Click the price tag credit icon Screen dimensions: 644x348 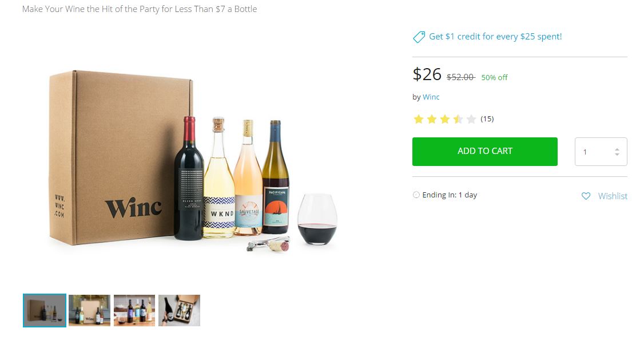pyautogui.click(x=419, y=37)
